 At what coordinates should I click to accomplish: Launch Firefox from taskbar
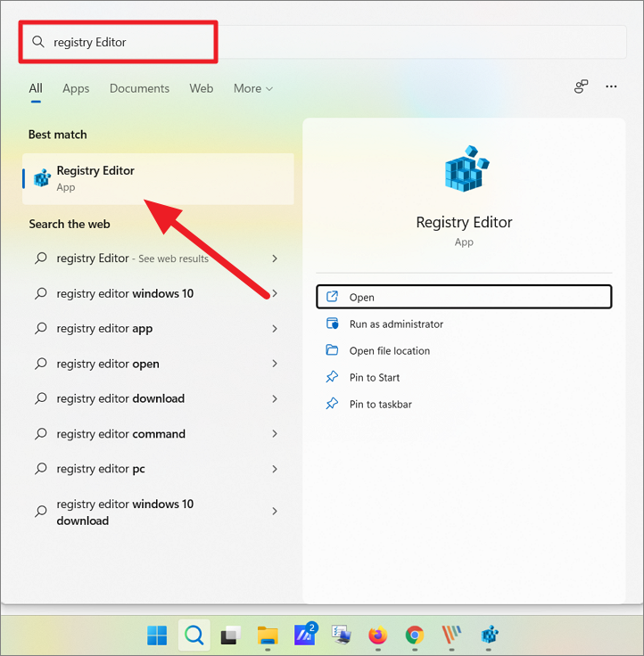pyautogui.click(x=378, y=635)
